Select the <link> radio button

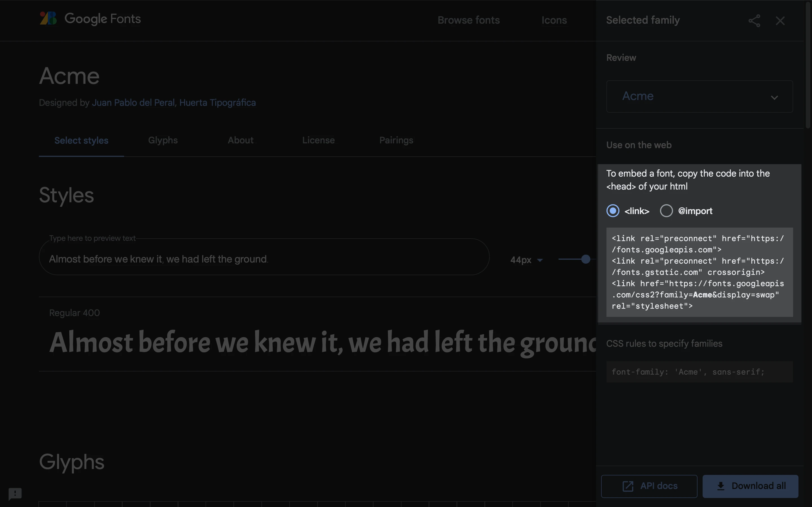point(613,211)
